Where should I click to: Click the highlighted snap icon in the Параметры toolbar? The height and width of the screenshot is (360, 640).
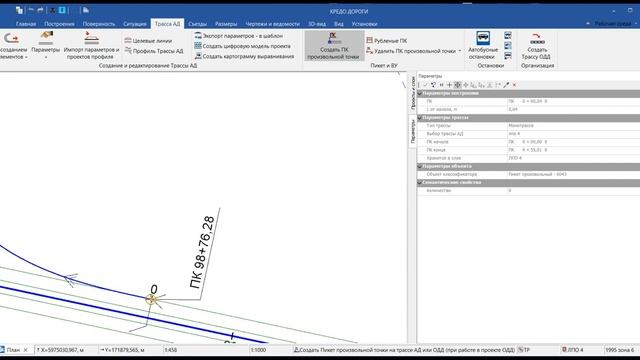click(x=458, y=85)
